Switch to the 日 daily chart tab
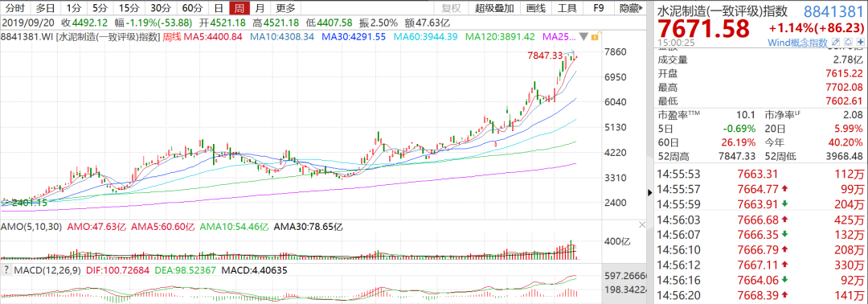The height and width of the screenshot is (304, 868). (219, 8)
